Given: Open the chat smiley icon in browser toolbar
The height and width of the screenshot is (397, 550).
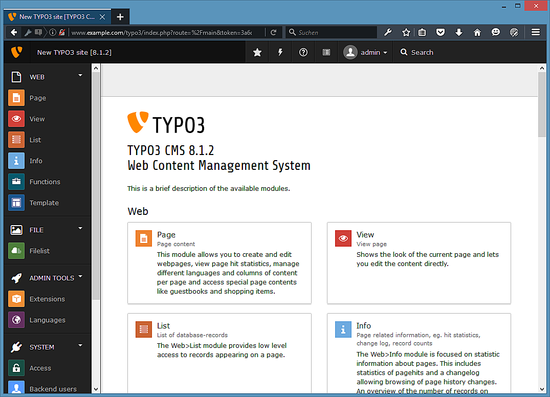Looking at the screenshot, I should click(x=496, y=33).
